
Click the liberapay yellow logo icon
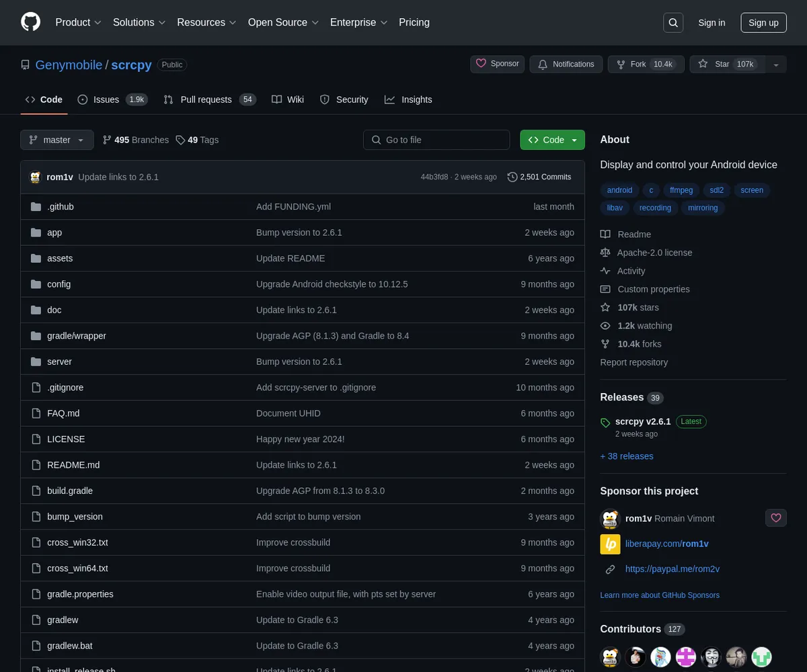[610, 544]
